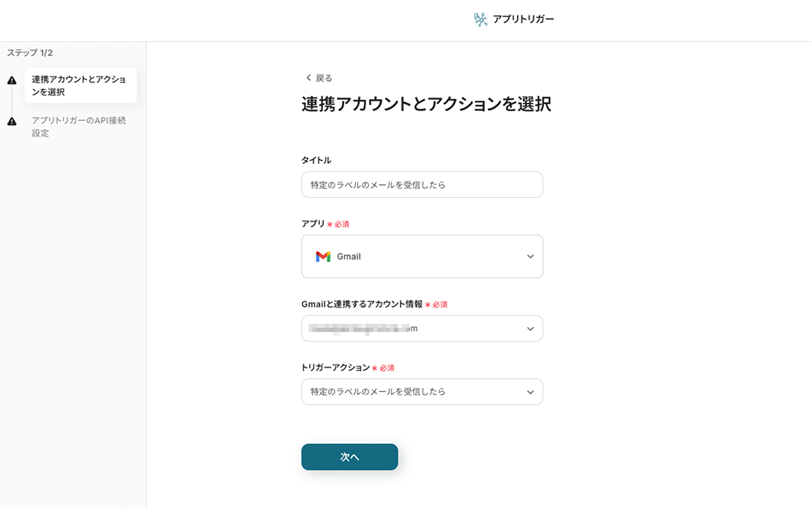Image resolution: width=812 pixels, height=508 pixels.
Task: Expand the アプリ dropdown chevron arrow
Action: 530,256
